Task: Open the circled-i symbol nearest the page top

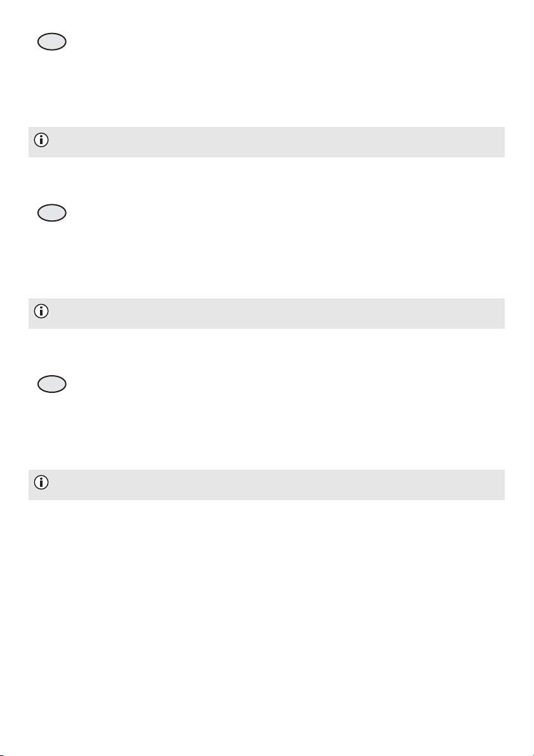Action: (x=41, y=140)
